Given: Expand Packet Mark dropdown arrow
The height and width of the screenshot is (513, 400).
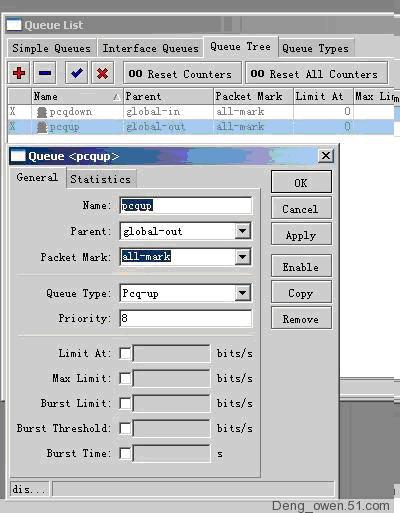Looking at the screenshot, I should pyautogui.click(x=242, y=257).
